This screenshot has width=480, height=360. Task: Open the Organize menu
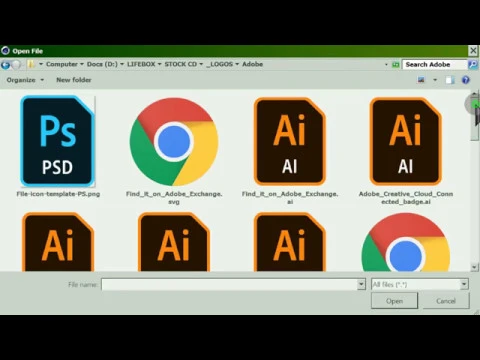click(x=25, y=80)
